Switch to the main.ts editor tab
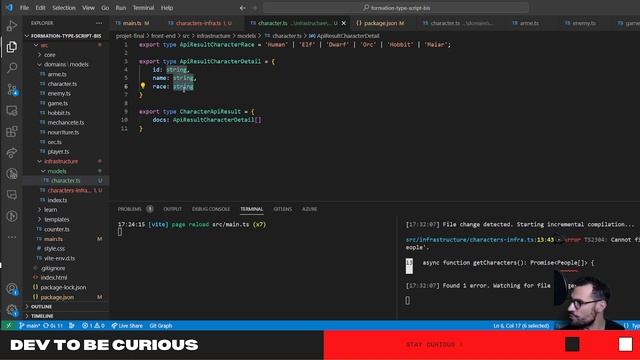The width and height of the screenshot is (640, 360). pyautogui.click(x=132, y=23)
